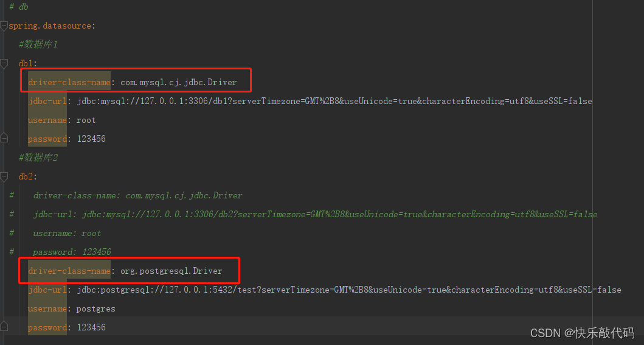The image size is (644, 345).
Task: Click the PostgreSQL JDBC URL value
Action: coord(348,290)
